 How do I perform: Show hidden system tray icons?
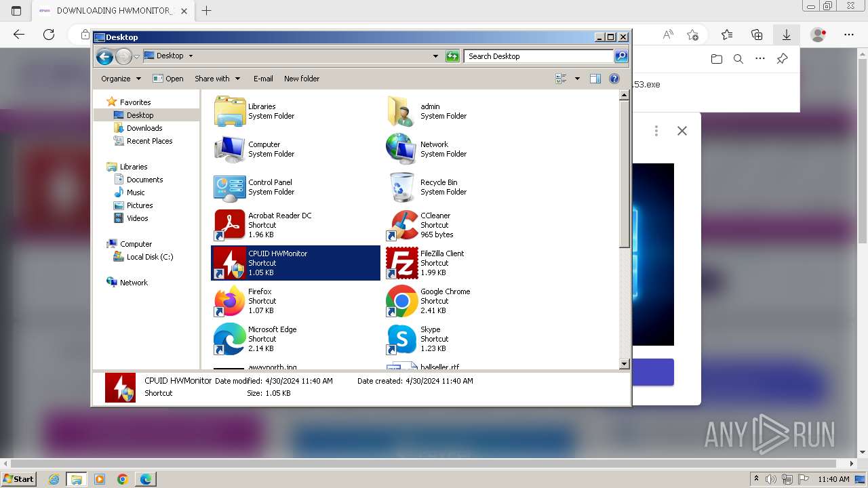click(x=756, y=479)
